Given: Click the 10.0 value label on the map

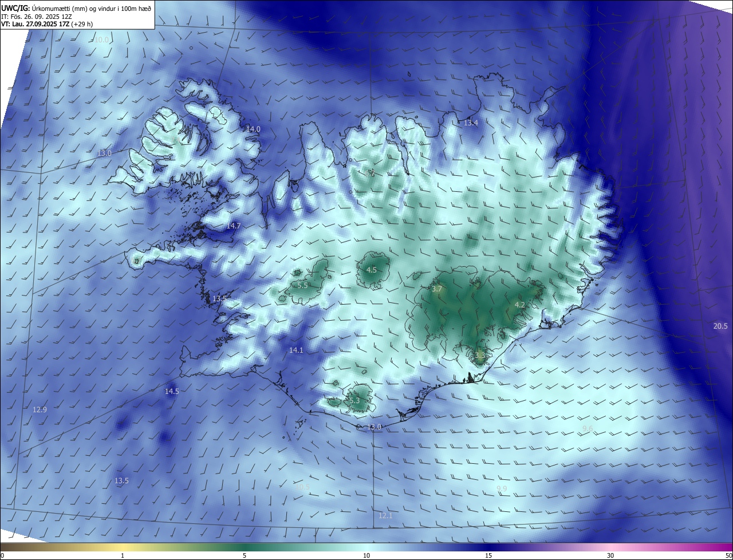Looking at the screenshot, I should [101, 40].
